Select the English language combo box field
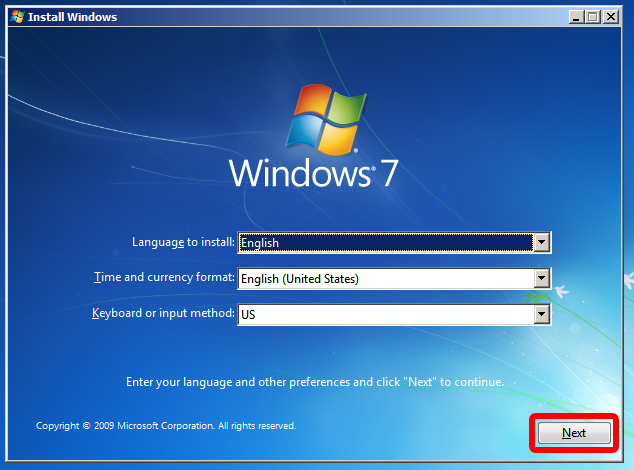The height and width of the screenshot is (470, 634). click(394, 243)
